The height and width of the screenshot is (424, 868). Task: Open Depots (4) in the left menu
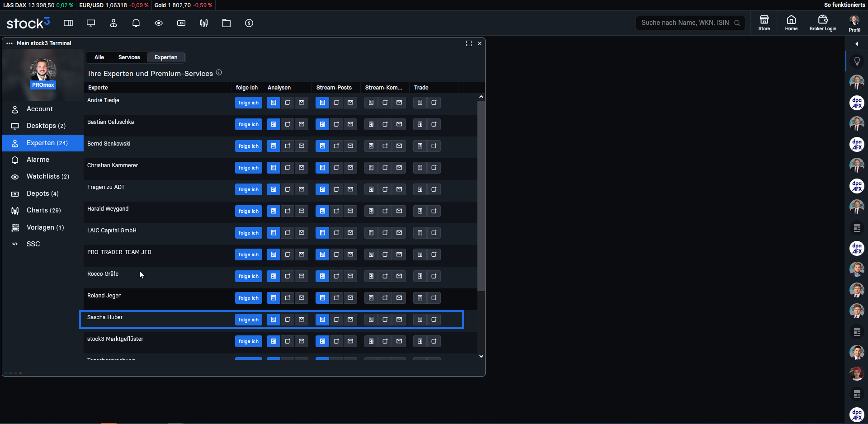[x=43, y=194]
